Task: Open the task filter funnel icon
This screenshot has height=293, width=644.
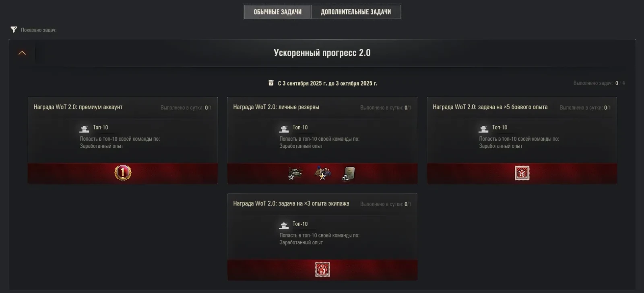Action: tap(14, 30)
